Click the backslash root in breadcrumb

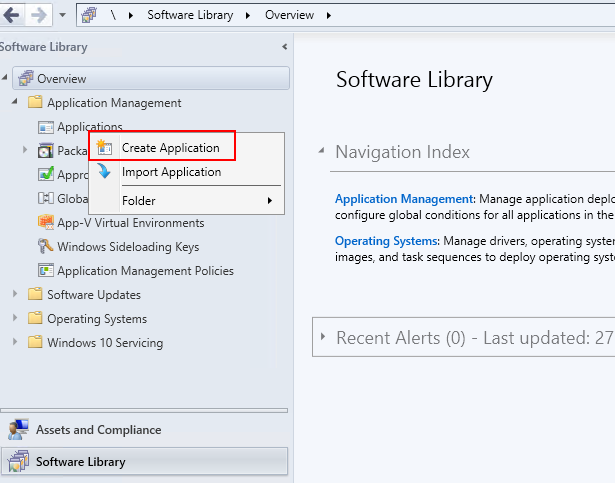[x=113, y=15]
